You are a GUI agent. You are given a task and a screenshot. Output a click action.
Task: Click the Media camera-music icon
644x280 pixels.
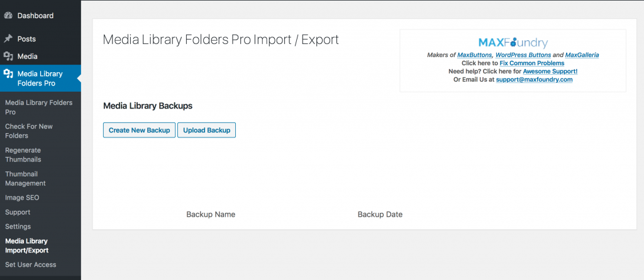(8, 56)
